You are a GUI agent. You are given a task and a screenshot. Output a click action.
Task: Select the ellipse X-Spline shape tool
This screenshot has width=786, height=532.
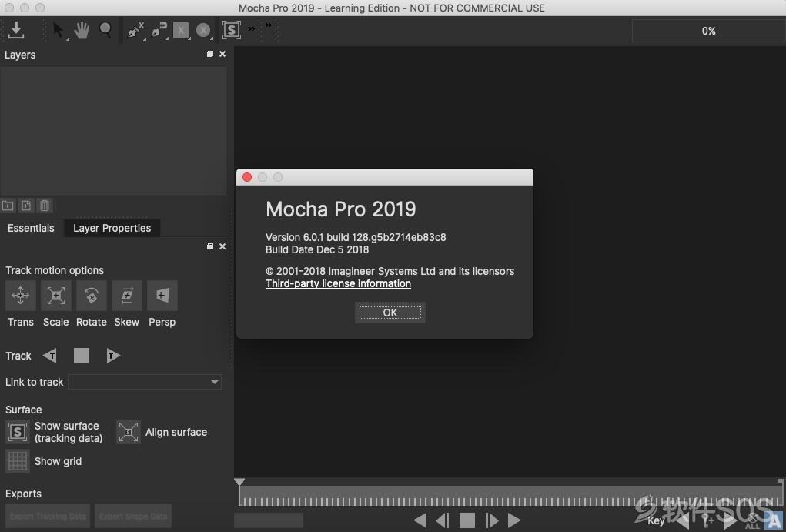click(x=203, y=31)
